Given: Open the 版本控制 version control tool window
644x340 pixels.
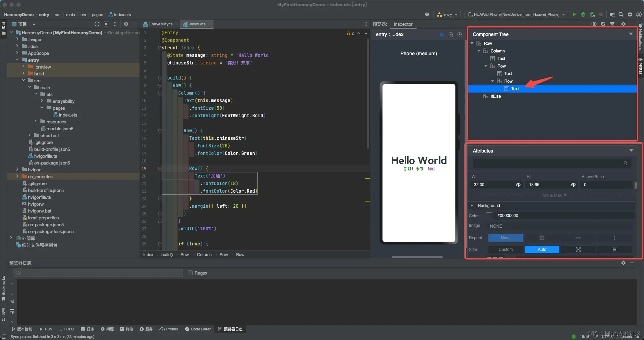Looking at the screenshot, I should pyautogui.click(x=22, y=329).
